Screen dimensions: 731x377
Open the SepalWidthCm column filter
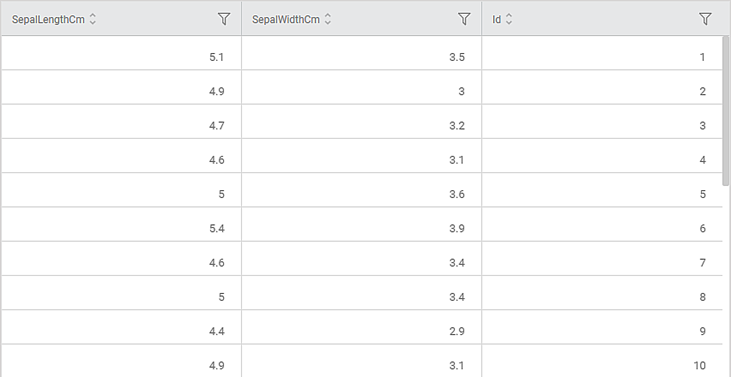(464, 19)
